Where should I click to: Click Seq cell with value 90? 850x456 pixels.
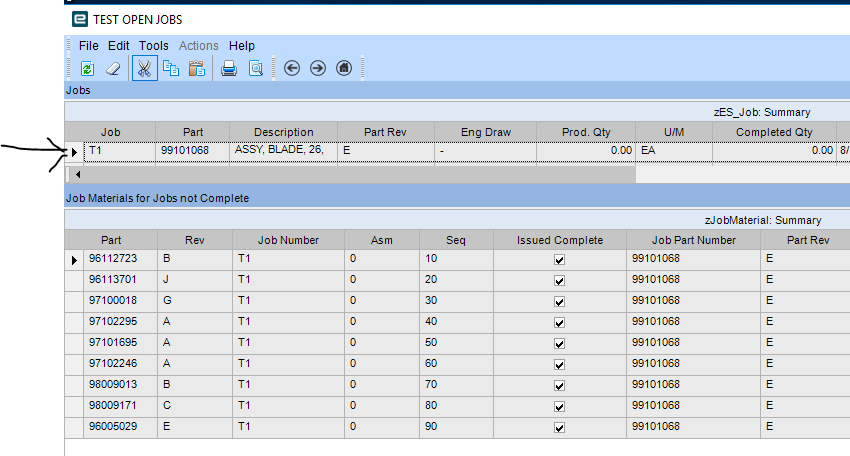[456, 428]
